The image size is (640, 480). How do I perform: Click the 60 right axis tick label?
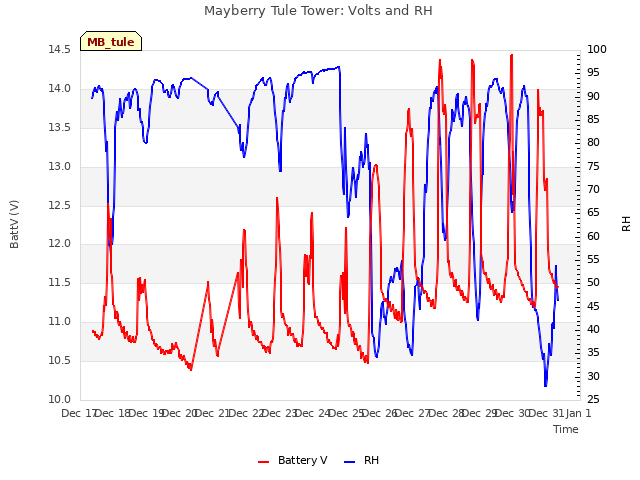click(x=593, y=236)
